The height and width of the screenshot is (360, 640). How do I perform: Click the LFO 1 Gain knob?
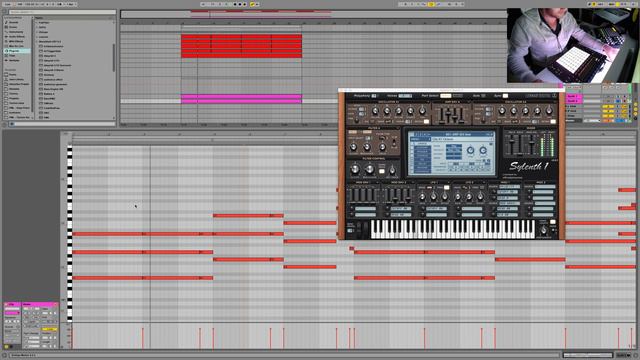433,197
